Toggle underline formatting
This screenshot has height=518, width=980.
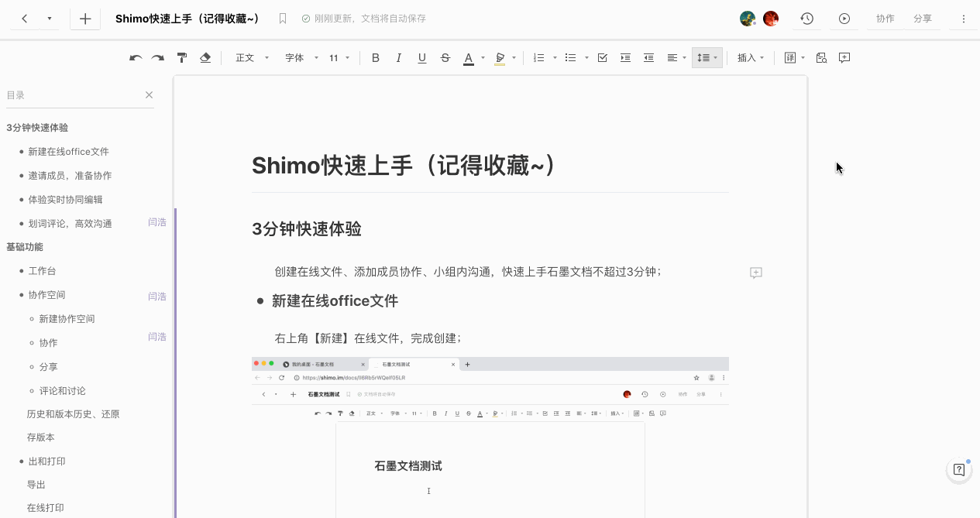pos(422,58)
